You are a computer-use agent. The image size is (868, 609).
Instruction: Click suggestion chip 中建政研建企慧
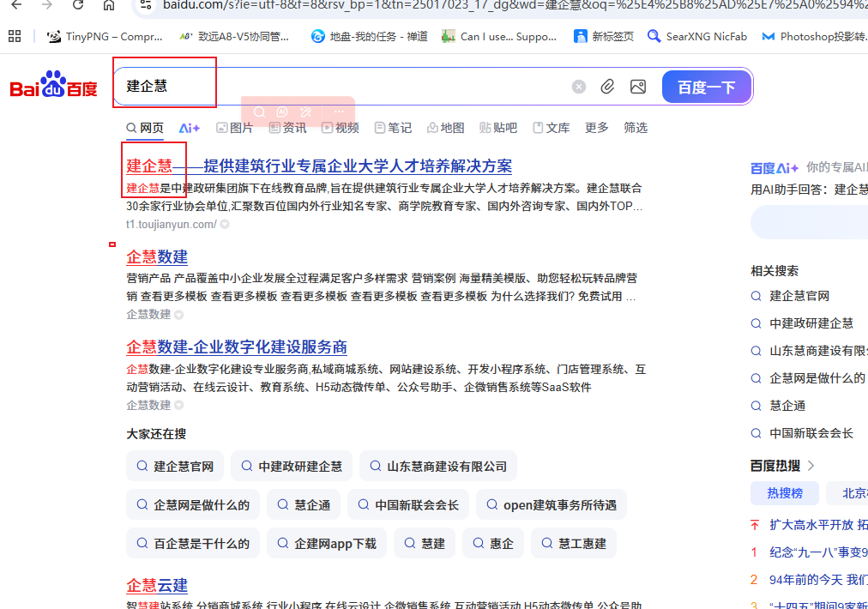click(292, 466)
